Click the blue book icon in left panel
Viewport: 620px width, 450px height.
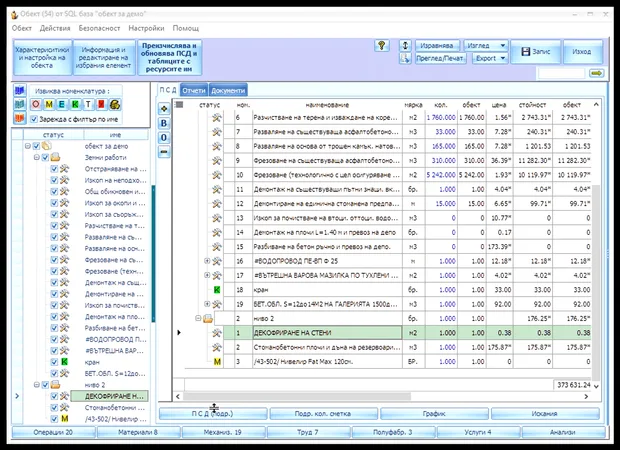[x=19, y=91]
